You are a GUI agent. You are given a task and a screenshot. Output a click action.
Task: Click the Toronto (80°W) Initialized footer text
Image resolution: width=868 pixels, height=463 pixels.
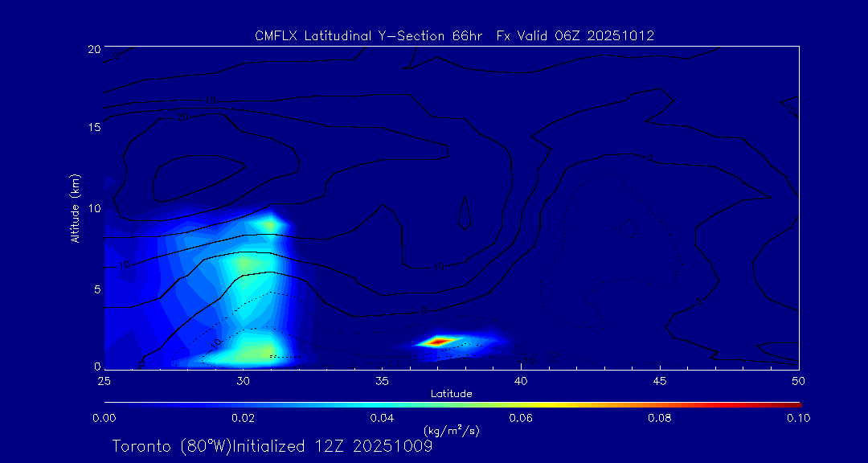(x=272, y=446)
